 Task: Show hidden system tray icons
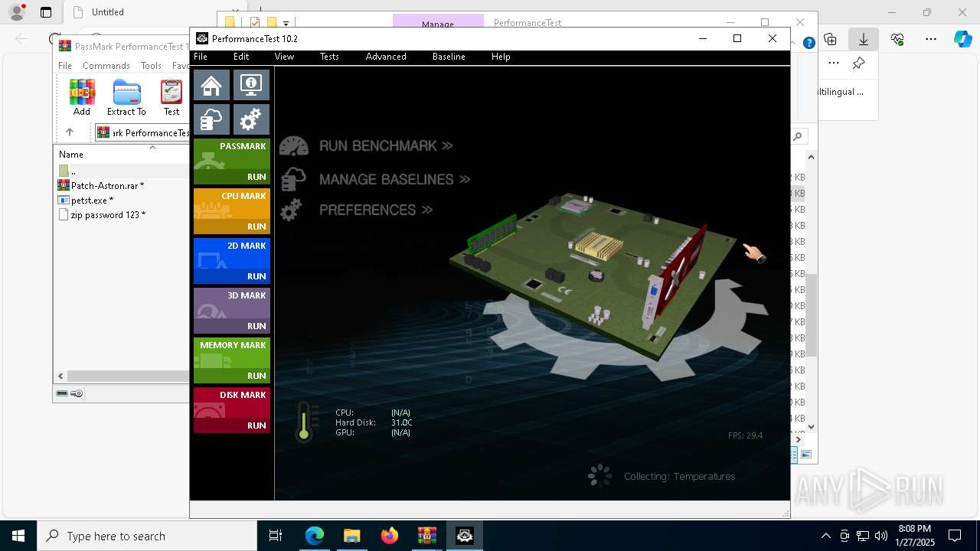(825, 536)
